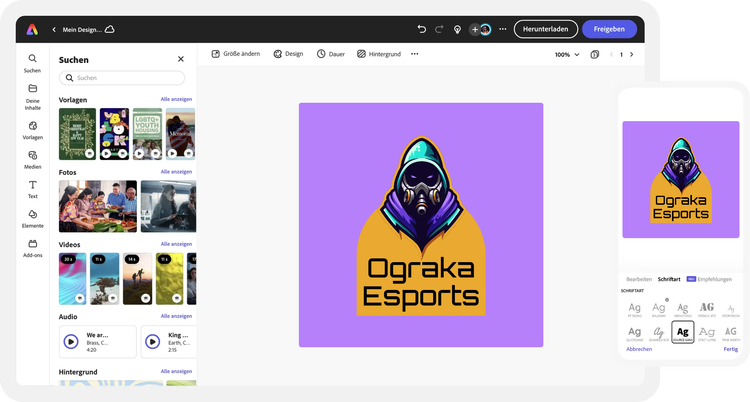750x402 pixels.
Task: Open Elemente in left sidebar
Action: (33, 219)
